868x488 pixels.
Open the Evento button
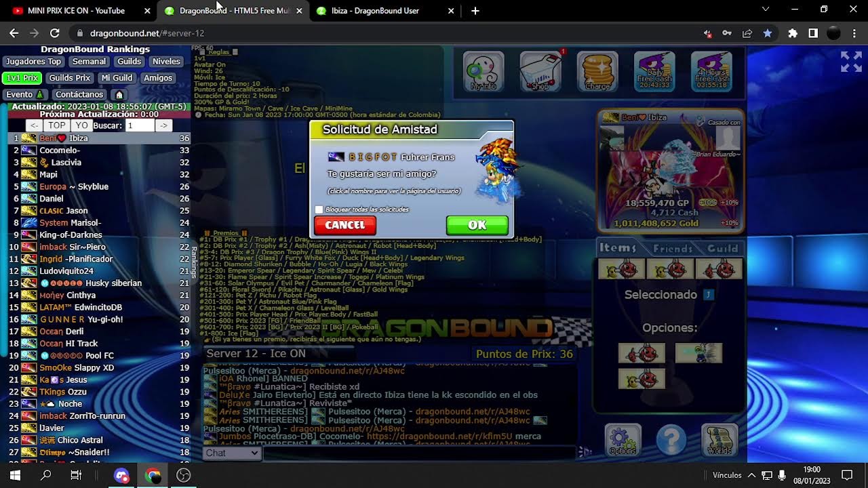(x=24, y=94)
